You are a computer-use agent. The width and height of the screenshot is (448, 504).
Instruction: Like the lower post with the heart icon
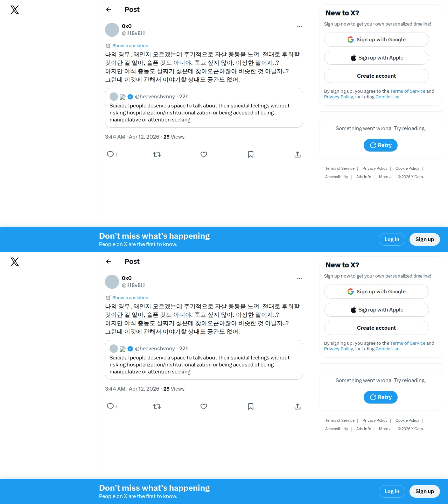tap(204, 406)
